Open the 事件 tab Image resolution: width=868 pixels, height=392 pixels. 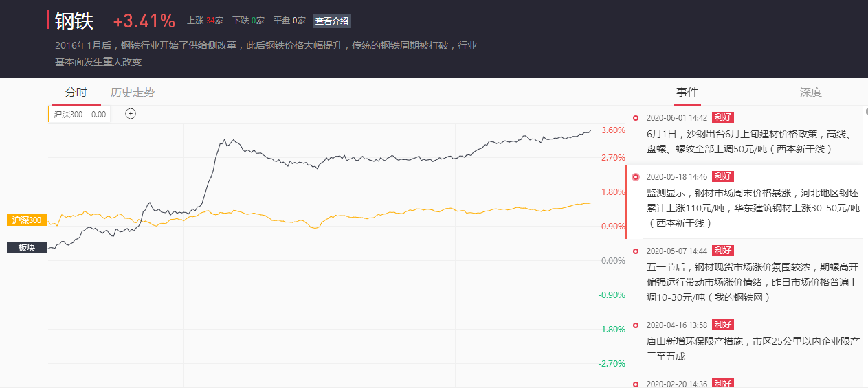(687, 93)
